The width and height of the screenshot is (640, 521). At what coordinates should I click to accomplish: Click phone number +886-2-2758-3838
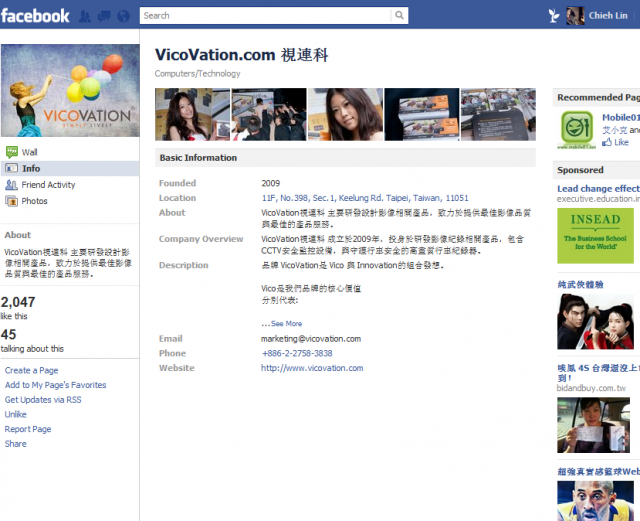pyautogui.click(x=297, y=354)
